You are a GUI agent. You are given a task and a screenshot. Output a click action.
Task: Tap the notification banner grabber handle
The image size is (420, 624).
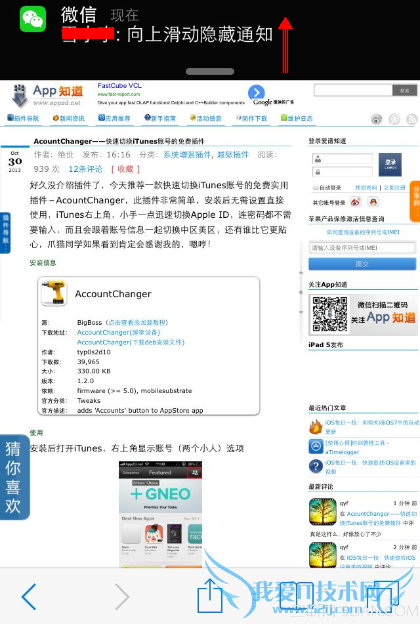(210, 72)
